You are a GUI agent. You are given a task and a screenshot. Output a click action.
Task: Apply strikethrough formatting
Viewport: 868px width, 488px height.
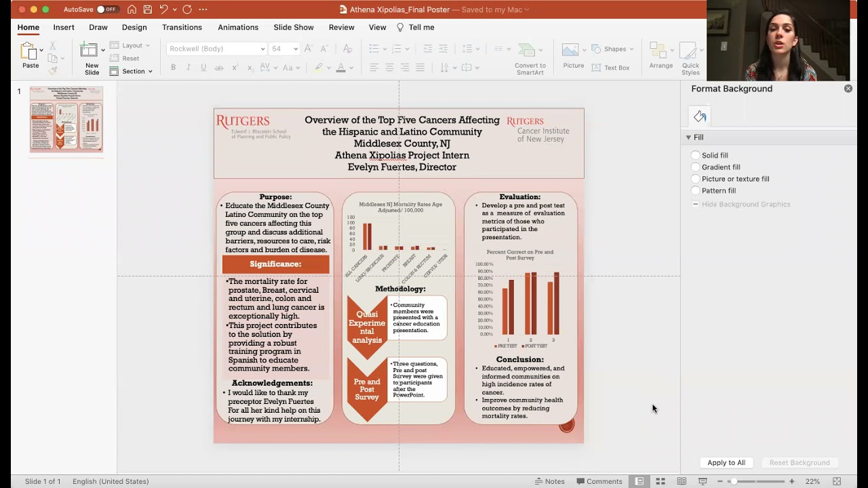[x=218, y=68]
